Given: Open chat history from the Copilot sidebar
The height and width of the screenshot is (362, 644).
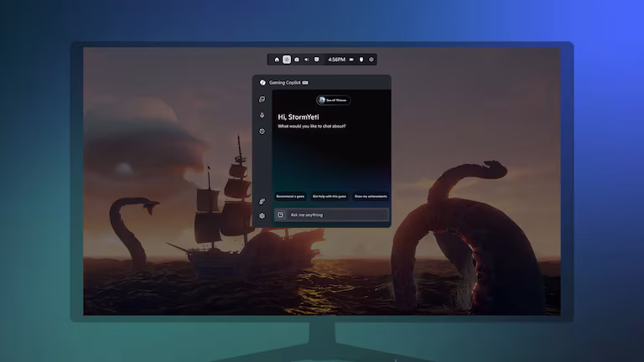Looking at the screenshot, I should pos(262,131).
